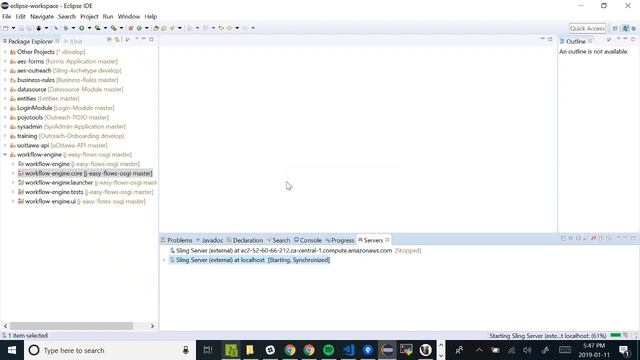The height and width of the screenshot is (360, 640).
Task: Open the Window menu
Action: 129,17
